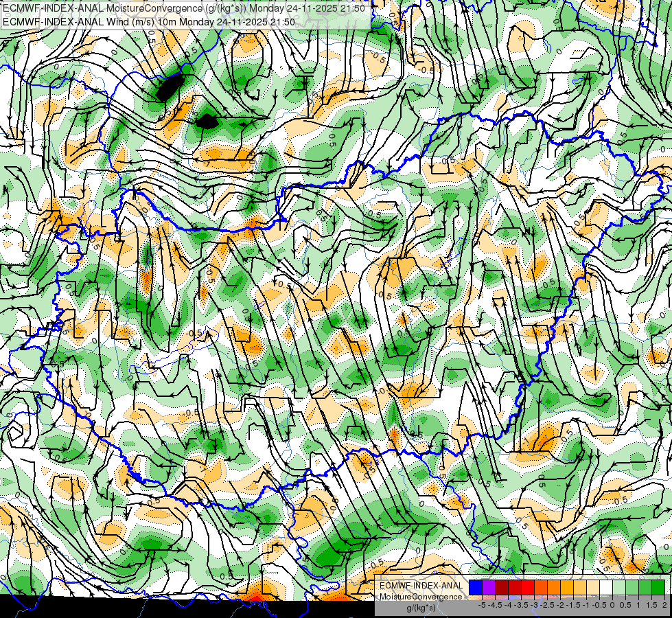672x618 pixels.
Task: Pick the medium green swatch between 1 and 1.5
Action: tap(645, 588)
